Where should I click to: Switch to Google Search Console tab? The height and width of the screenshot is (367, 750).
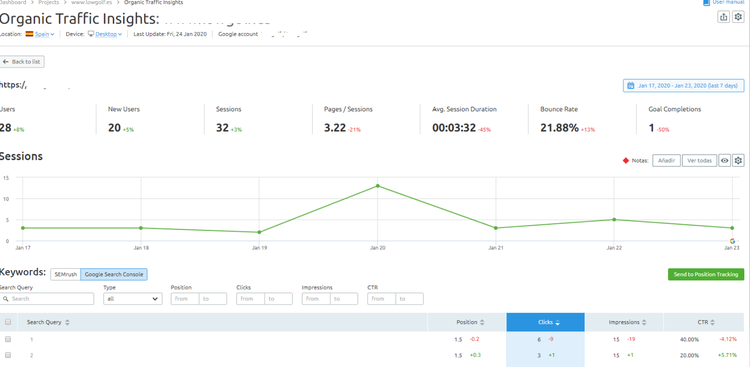click(x=114, y=274)
